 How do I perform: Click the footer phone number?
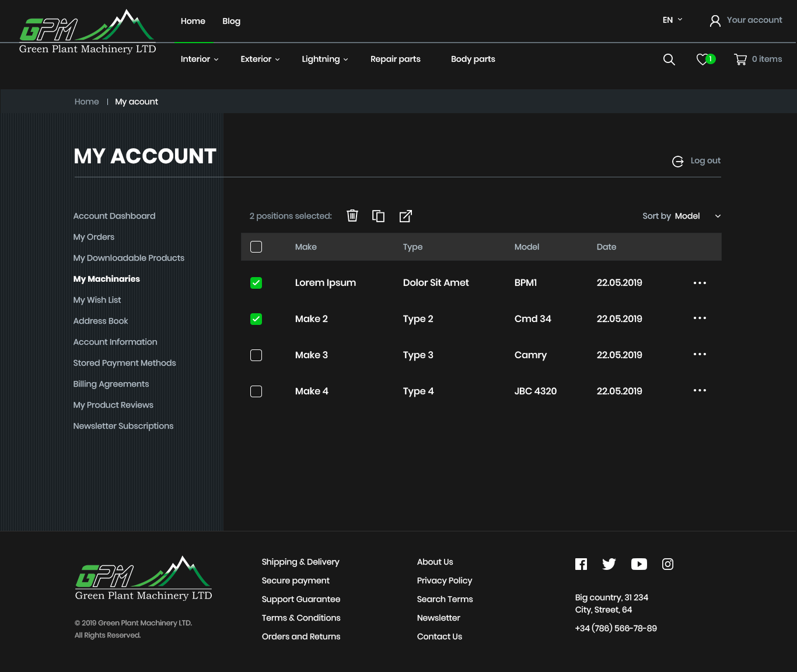coord(616,628)
